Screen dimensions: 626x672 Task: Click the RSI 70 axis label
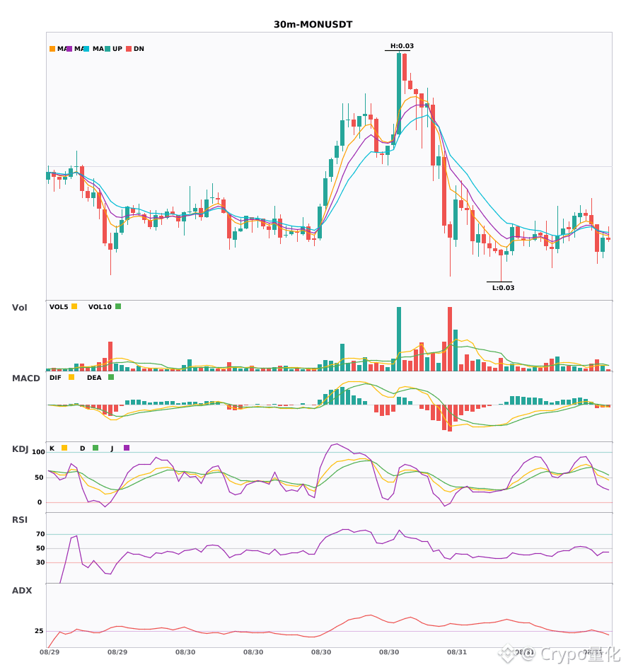tap(40, 534)
